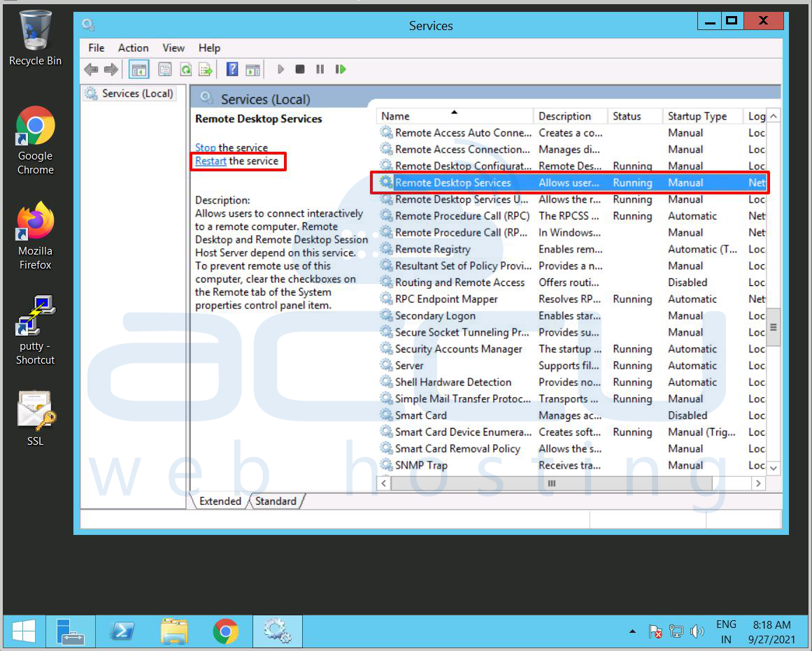Switch to the Extended tab
Image resolution: width=812 pixels, height=651 pixels.
(220, 501)
